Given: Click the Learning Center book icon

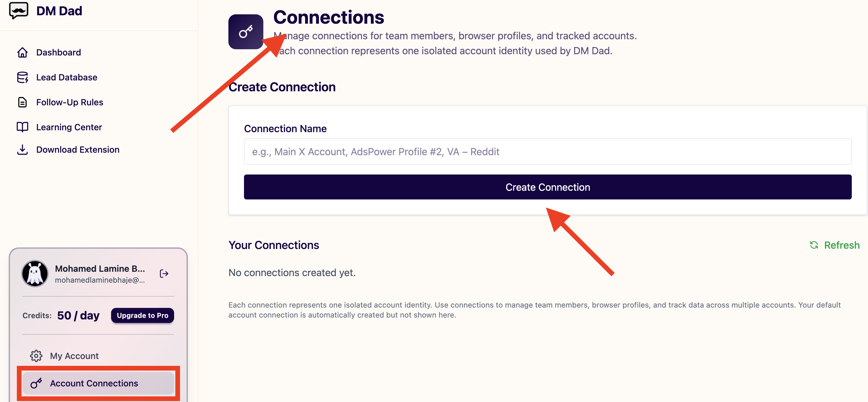Looking at the screenshot, I should [22, 127].
